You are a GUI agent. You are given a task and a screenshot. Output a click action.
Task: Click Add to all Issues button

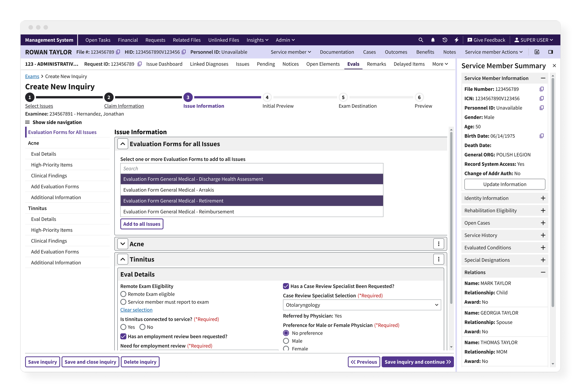[142, 224]
